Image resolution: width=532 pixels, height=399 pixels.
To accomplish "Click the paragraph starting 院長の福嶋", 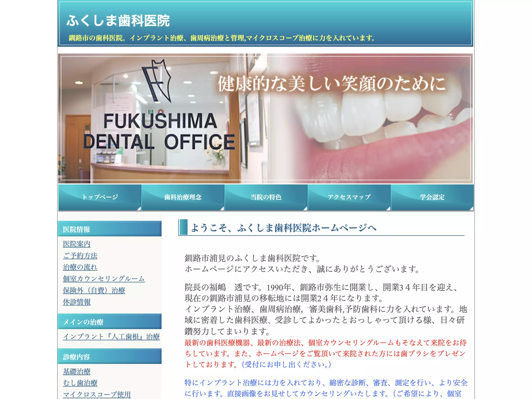I will click(326, 309).
